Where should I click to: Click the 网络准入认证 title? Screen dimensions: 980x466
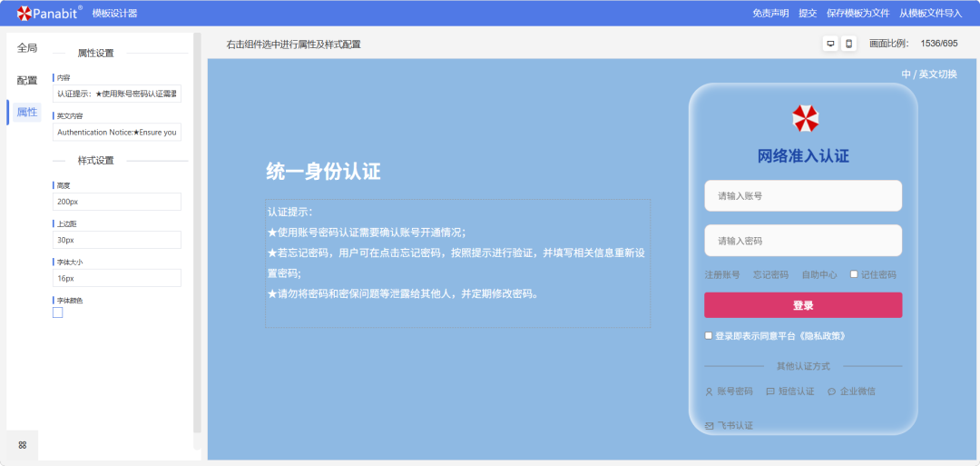803,155
